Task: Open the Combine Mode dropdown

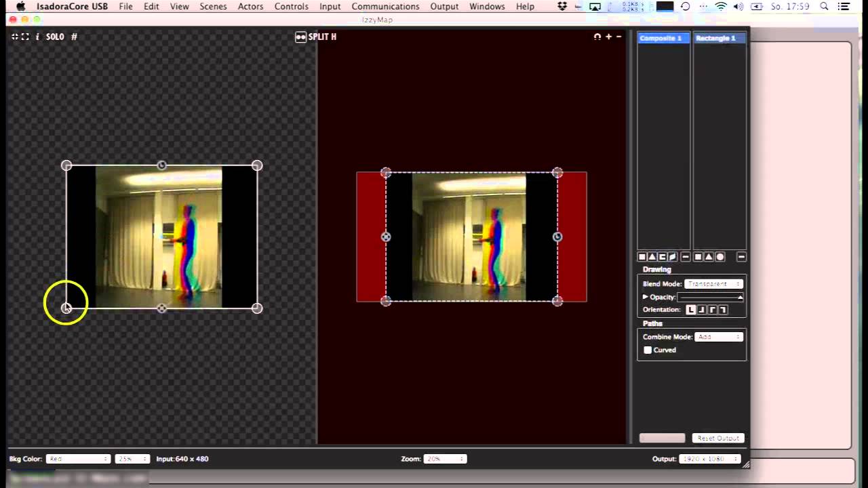Action: [719, 337]
